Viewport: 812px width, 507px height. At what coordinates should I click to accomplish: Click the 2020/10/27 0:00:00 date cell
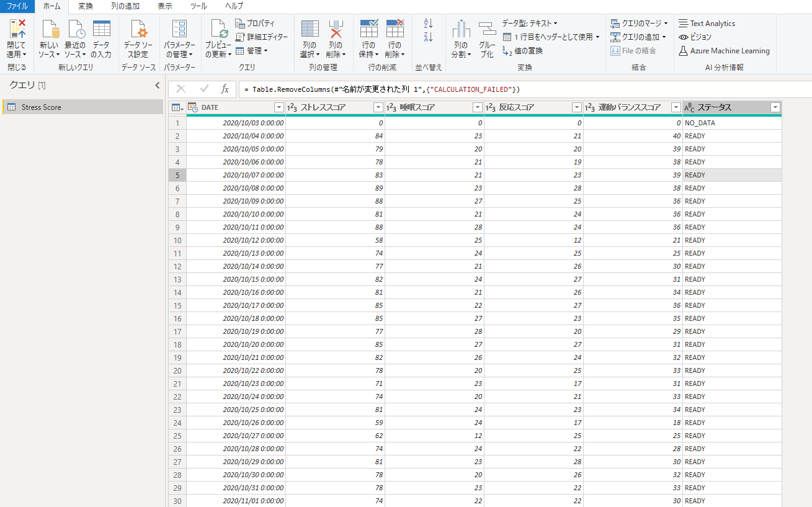point(236,436)
